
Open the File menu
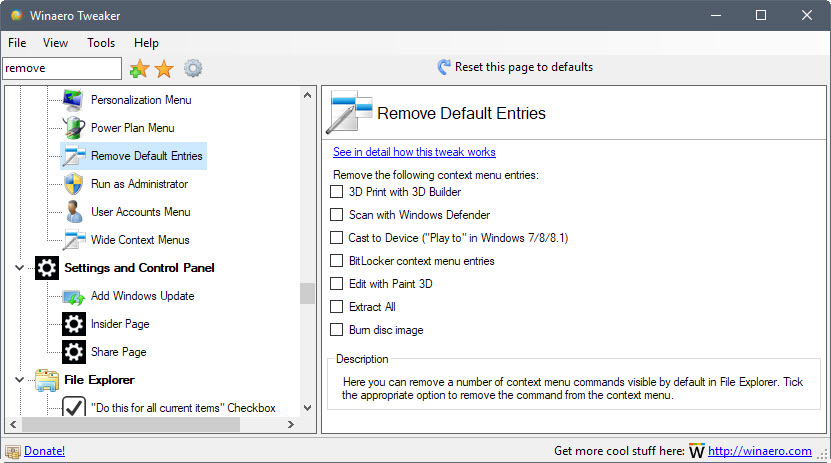pos(17,43)
